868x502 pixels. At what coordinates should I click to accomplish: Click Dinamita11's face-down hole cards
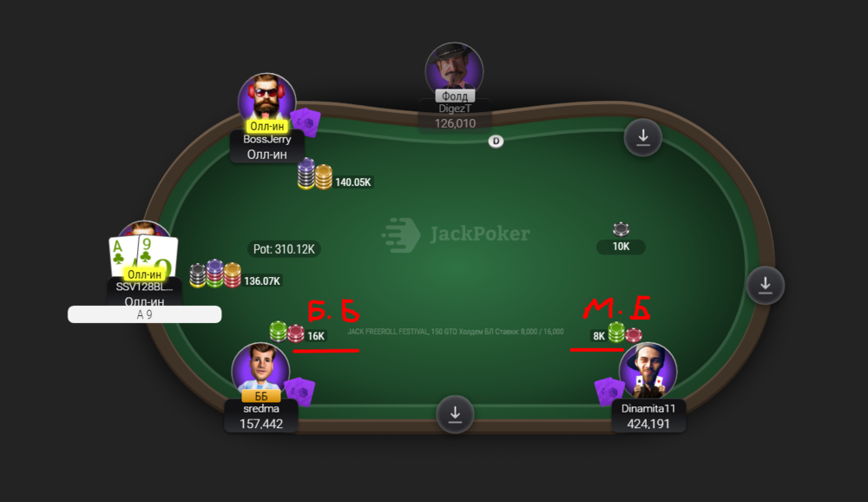[609, 391]
